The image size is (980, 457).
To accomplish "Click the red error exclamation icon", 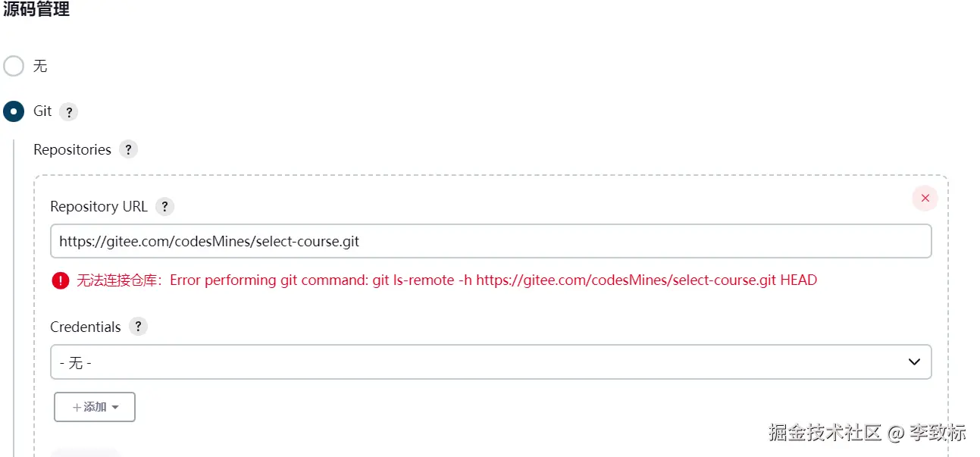I will (x=61, y=280).
